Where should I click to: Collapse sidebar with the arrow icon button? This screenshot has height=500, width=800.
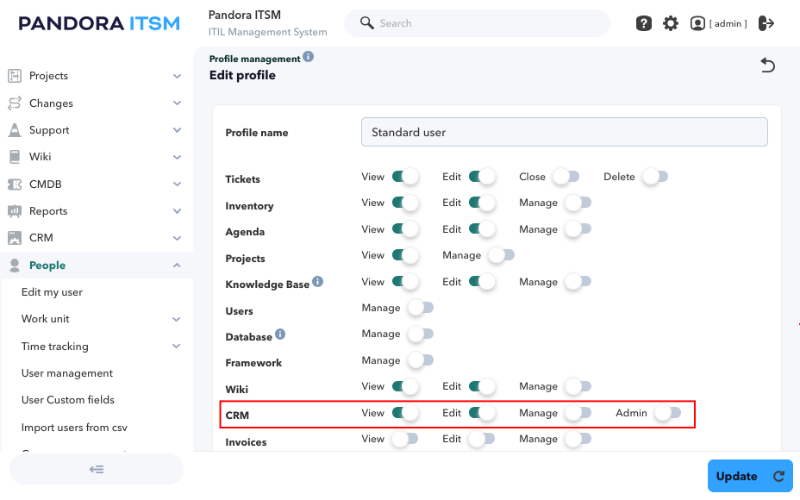coord(96,469)
